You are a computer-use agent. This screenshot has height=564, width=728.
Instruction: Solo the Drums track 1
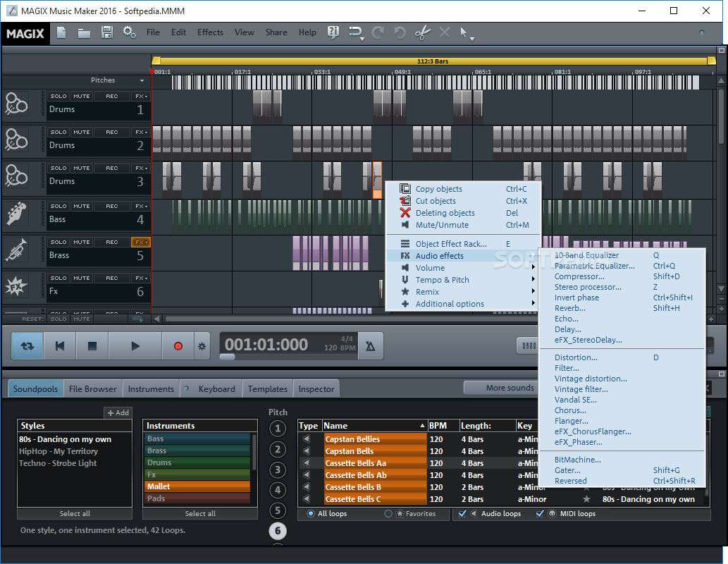(x=58, y=96)
